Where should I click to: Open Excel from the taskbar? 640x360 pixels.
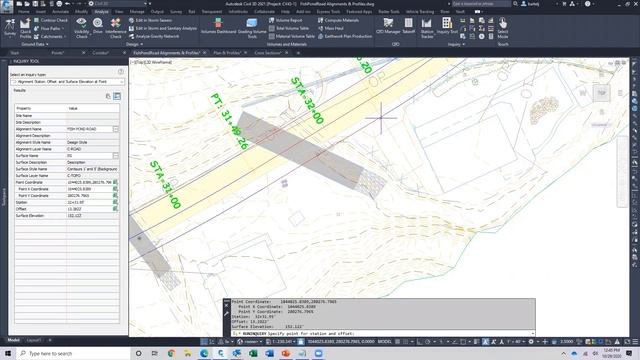tap(253, 353)
